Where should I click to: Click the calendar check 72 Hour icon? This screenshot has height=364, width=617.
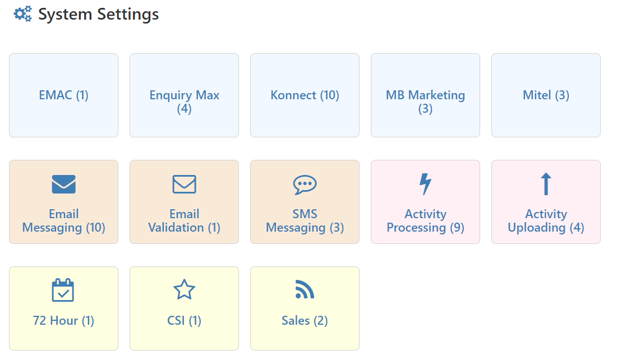pos(63,291)
